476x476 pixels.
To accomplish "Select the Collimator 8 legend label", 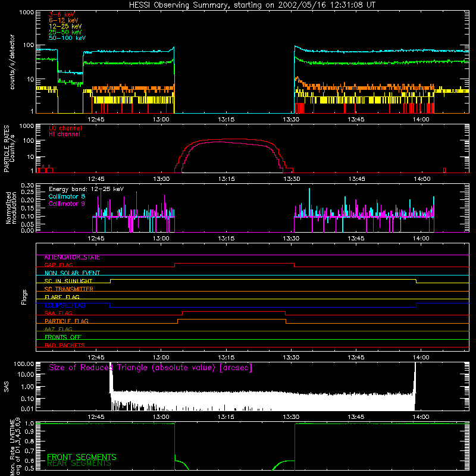I will point(67,196).
